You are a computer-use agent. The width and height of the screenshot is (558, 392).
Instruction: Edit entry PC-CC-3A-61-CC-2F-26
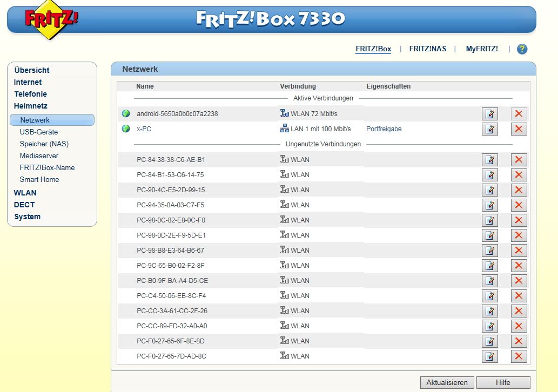pos(490,311)
